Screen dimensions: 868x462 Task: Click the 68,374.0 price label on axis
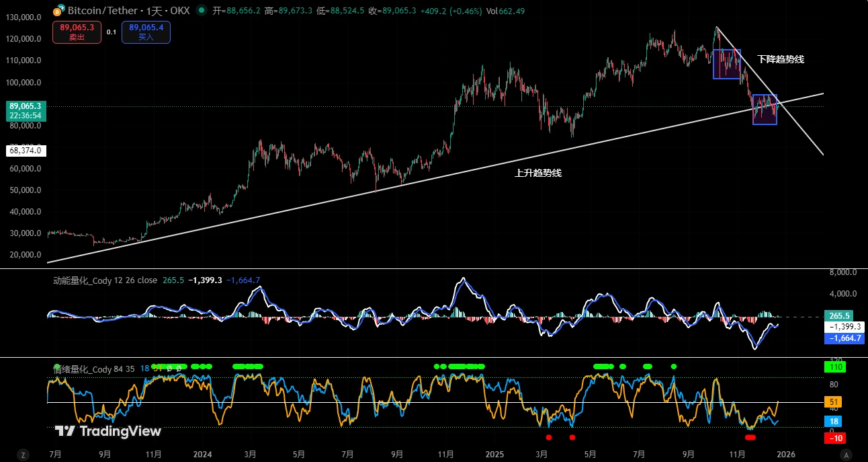[25, 151]
